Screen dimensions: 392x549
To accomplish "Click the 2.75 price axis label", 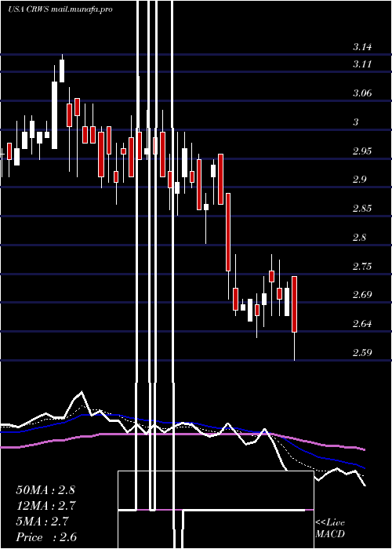I will (362, 267).
